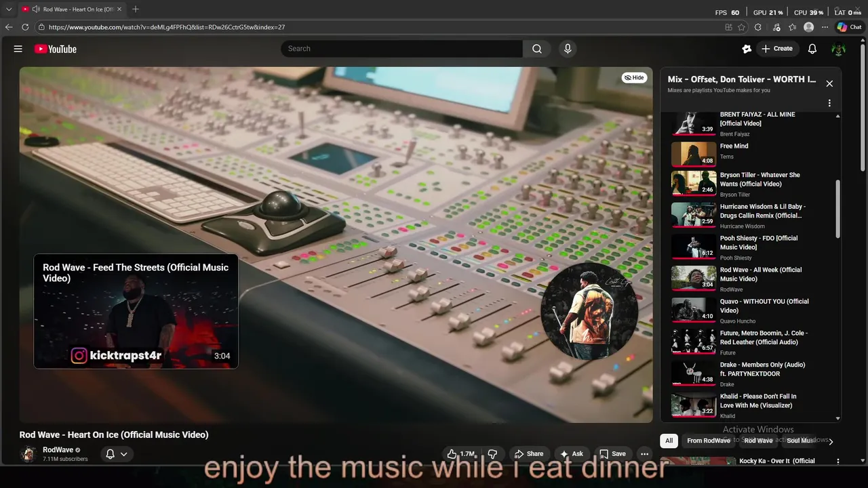View site information lock icon
The height and width of the screenshot is (488, 868).
click(x=41, y=27)
